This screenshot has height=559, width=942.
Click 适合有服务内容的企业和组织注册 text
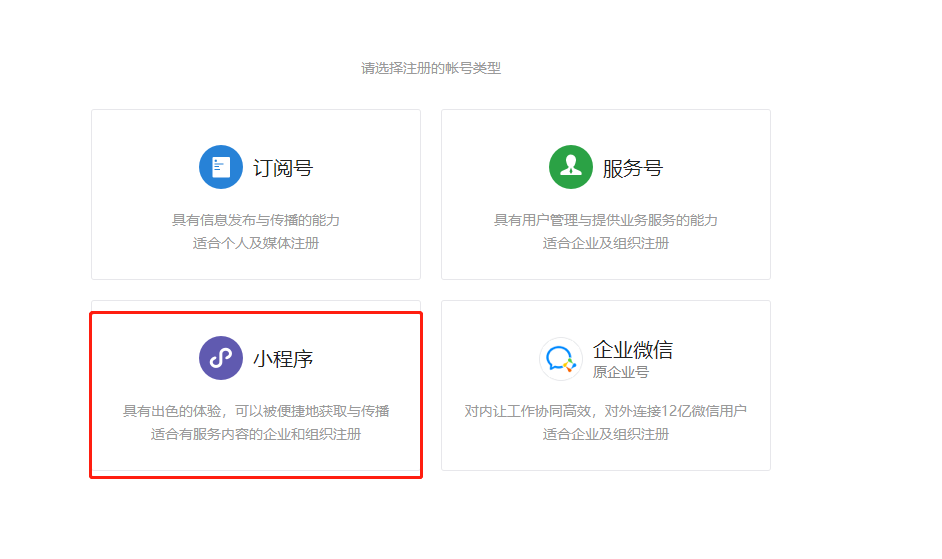[x=256, y=434]
